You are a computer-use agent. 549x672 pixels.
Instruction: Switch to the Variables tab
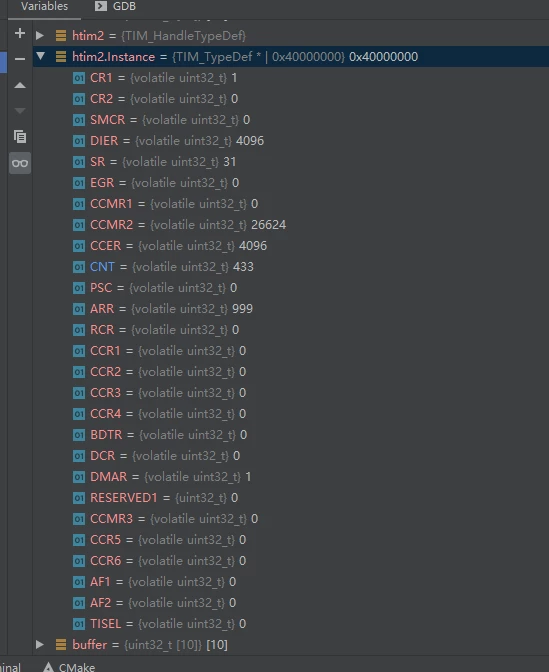pyautogui.click(x=44, y=6)
